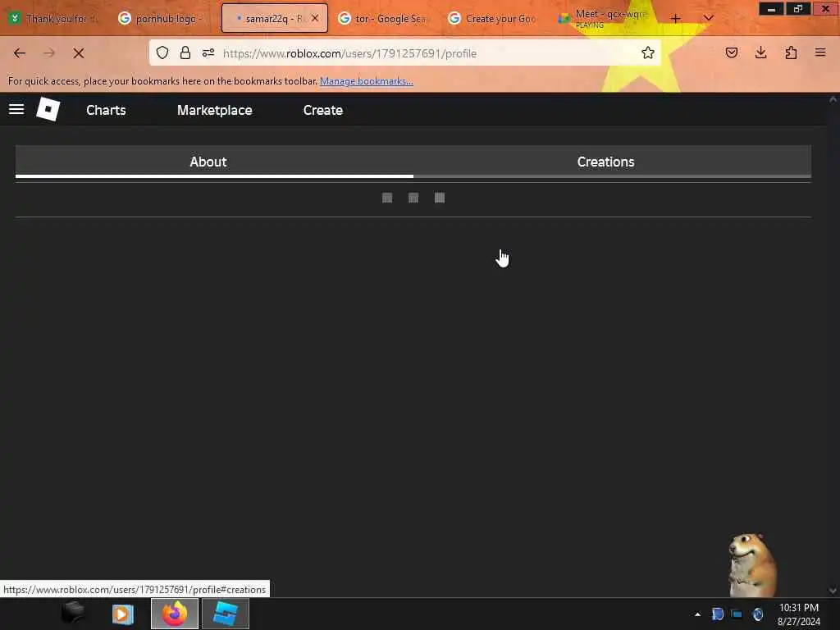840x630 pixels.
Task: Click the page scrollbar down arrow
Action: (x=833, y=591)
